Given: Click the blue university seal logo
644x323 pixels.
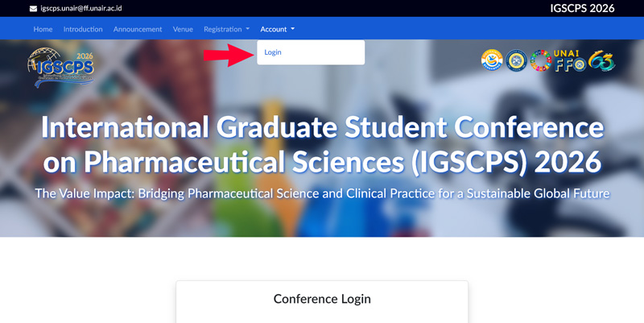Looking at the screenshot, I should tap(516, 60).
